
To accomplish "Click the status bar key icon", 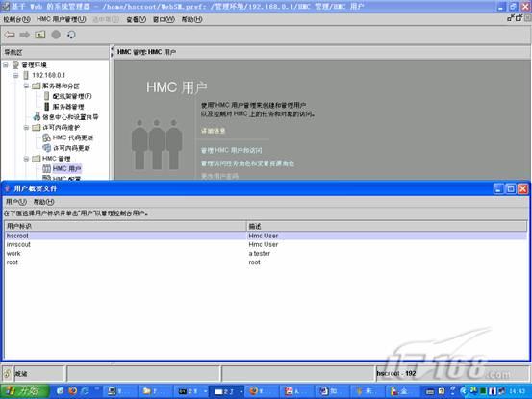I will pos(7,374).
